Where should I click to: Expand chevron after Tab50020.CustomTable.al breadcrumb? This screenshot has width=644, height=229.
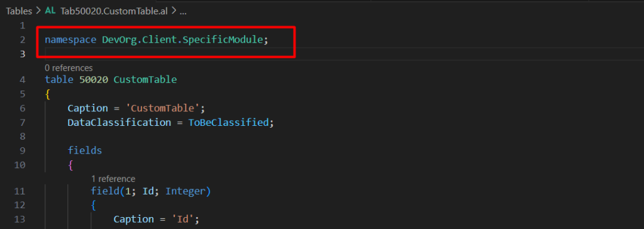pyautogui.click(x=174, y=11)
